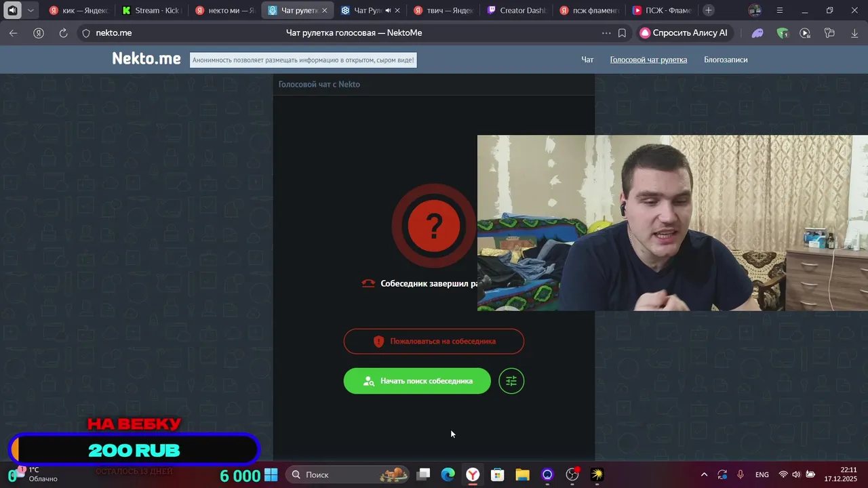This screenshot has width=868, height=488.
Task: Click the profile avatar in title bar
Action: pos(754,10)
